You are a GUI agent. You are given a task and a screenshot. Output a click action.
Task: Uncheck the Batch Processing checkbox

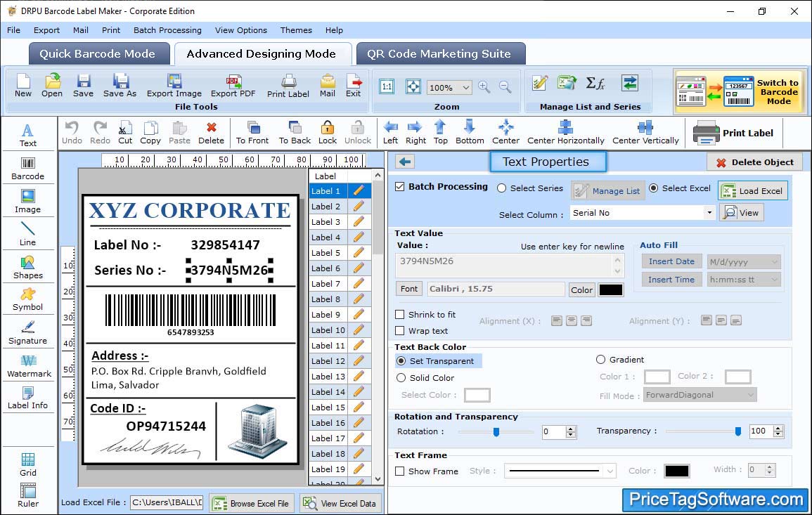[x=400, y=187]
